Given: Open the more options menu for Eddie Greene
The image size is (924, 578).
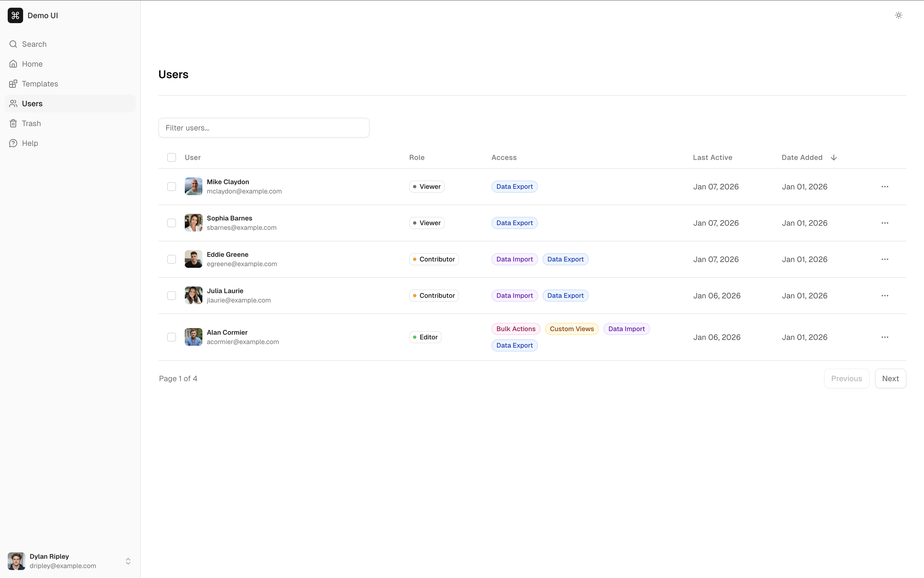Looking at the screenshot, I should pos(885,259).
